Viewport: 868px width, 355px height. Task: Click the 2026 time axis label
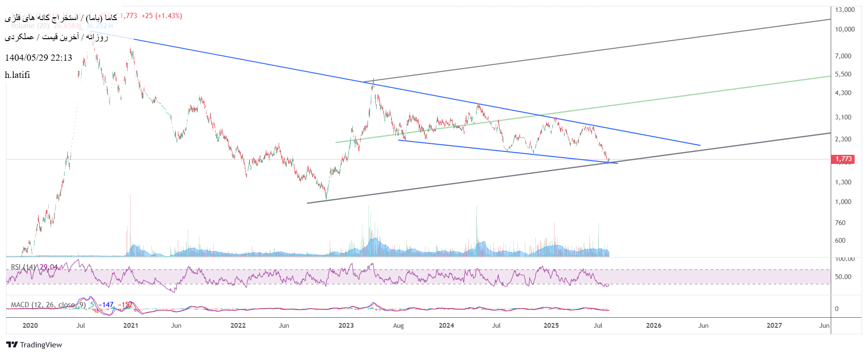[654, 325]
